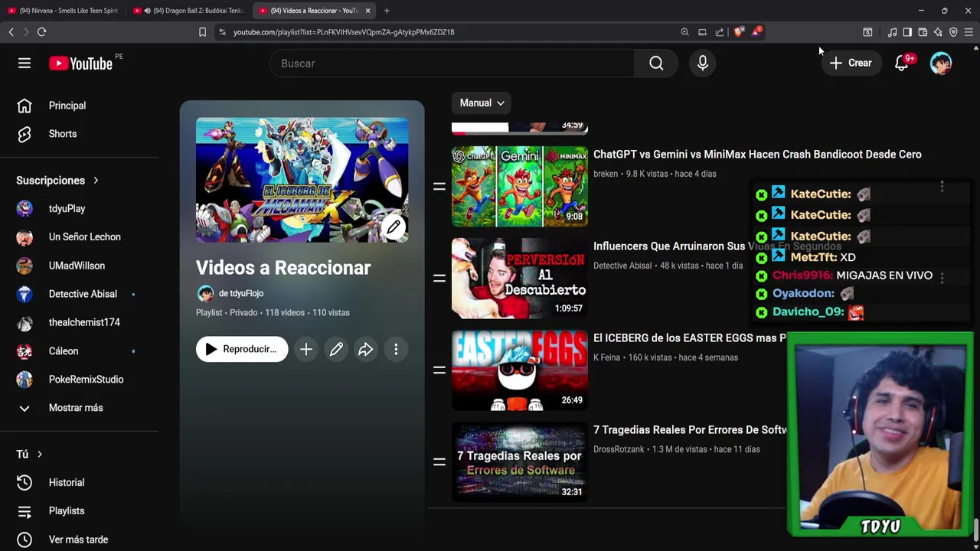The image size is (980, 551).
Task: Expand the Tú section
Action: 29,455
